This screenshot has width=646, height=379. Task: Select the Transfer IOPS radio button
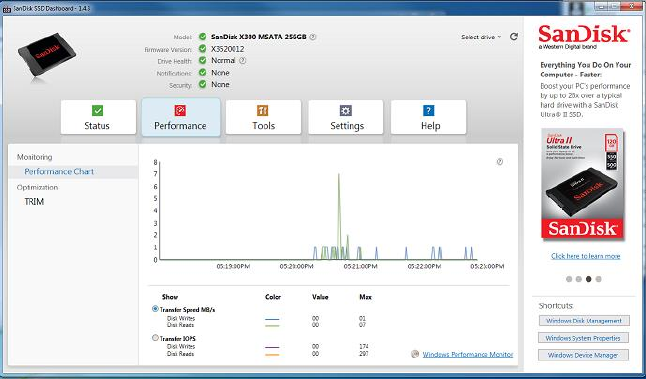(x=155, y=338)
